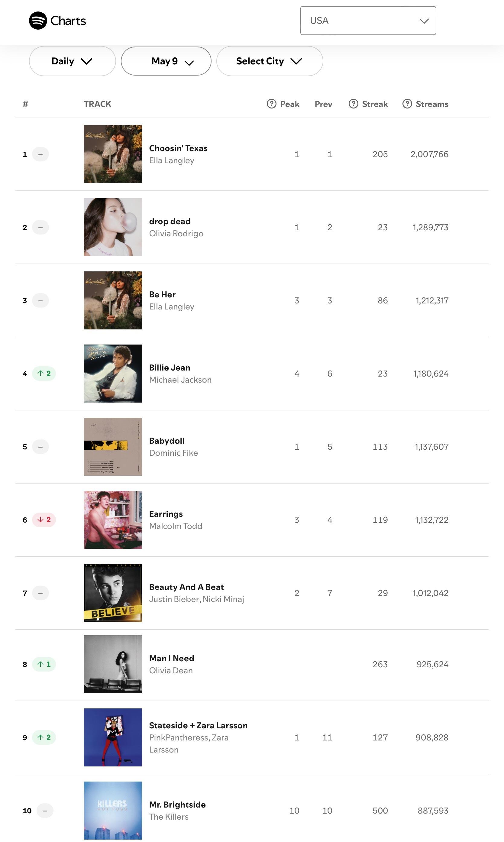Click the up 2 badge on Billie Jean
This screenshot has width=504, height=842.
click(x=44, y=374)
